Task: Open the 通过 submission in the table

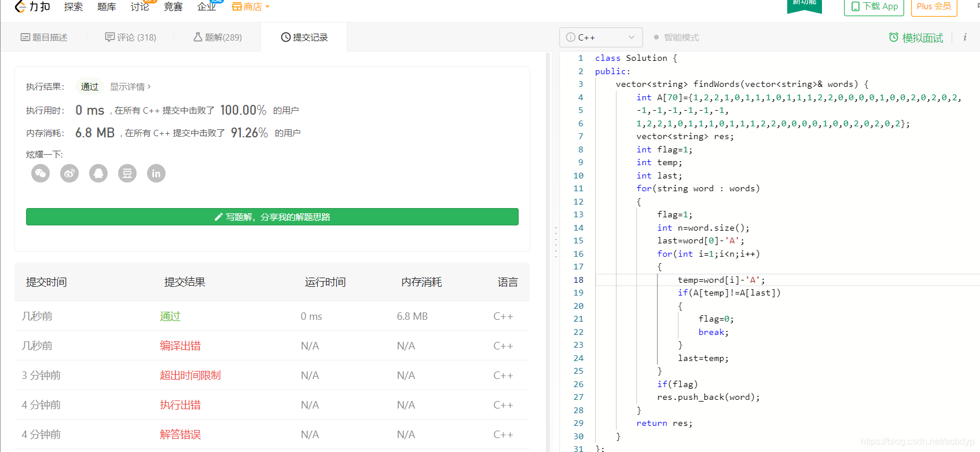Action: [x=170, y=316]
